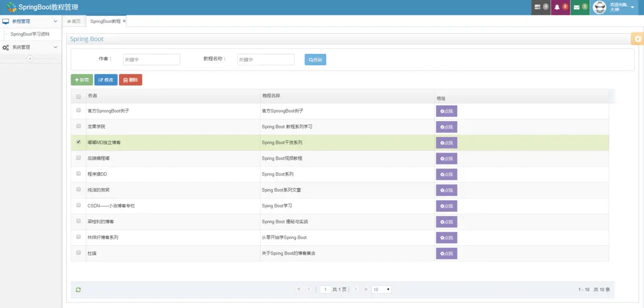Open the envelope messages with badge 5
The height and width of the screenshot is (308, 644).
coord(580,7)
